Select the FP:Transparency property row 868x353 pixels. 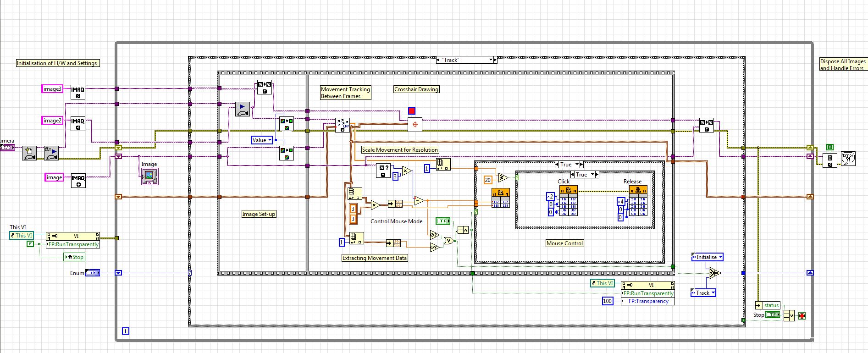[648, 301]
